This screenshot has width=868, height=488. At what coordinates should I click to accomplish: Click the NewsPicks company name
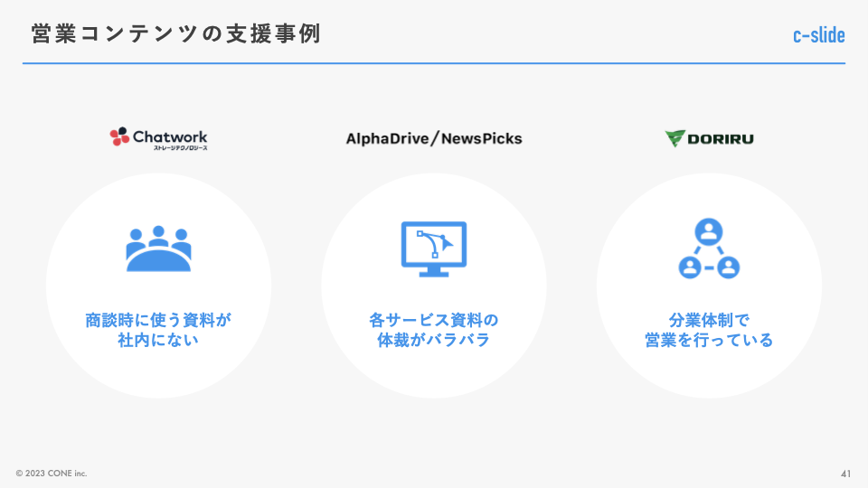pos(483,138)
